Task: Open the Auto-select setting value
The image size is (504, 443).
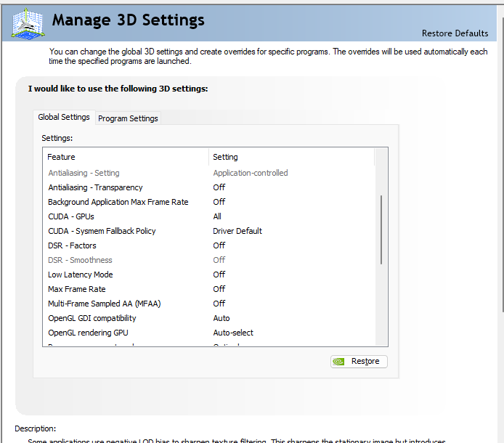Action: click(x=233, y=333)
